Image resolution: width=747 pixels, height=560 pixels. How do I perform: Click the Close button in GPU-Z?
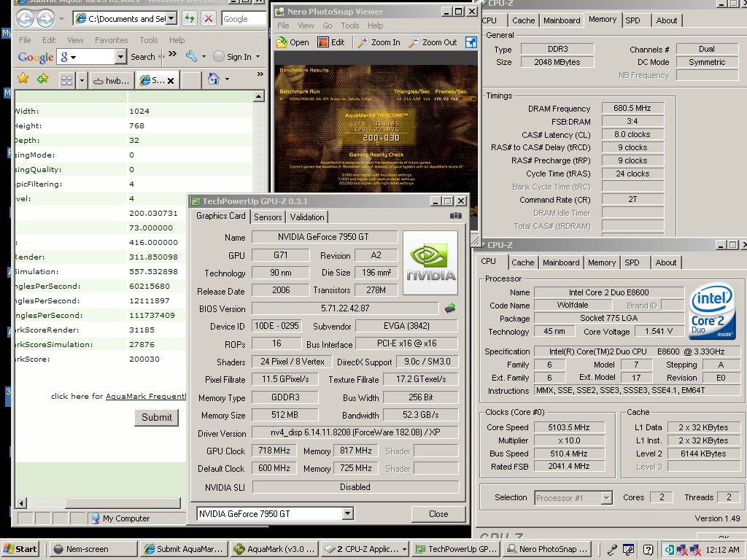(x=438, y=514)
